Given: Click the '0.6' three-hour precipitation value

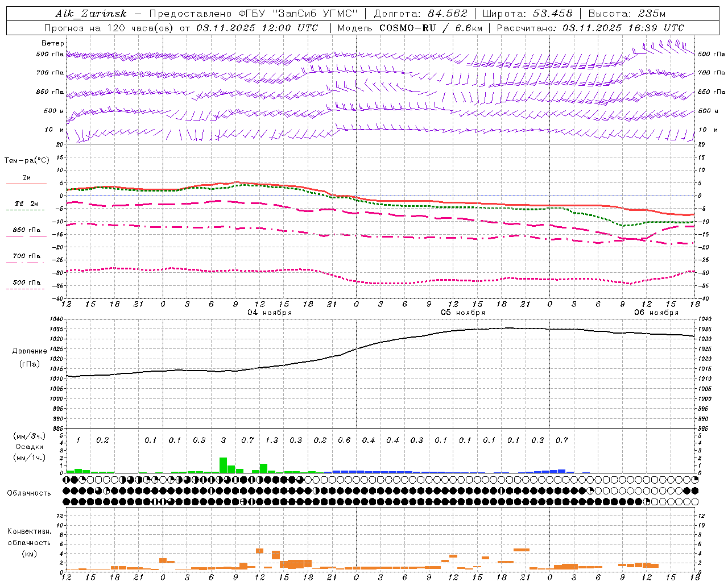Looking at the screenshot, I should click(344, 440).
